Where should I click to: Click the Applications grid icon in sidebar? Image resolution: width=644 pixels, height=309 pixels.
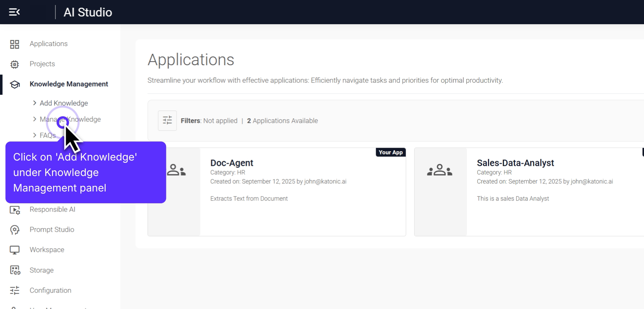point(14,44)
